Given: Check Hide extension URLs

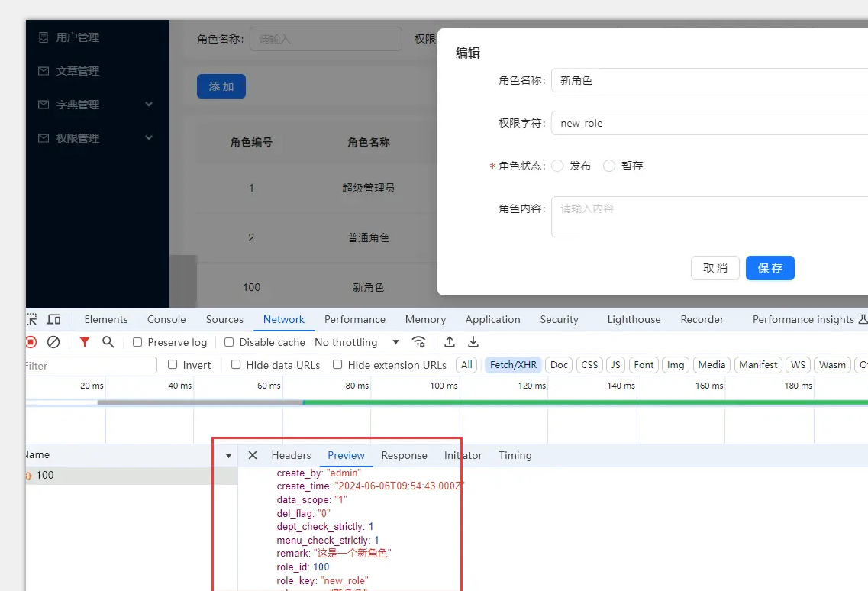Looking at the screenshot, I should (x=337, y=364).
